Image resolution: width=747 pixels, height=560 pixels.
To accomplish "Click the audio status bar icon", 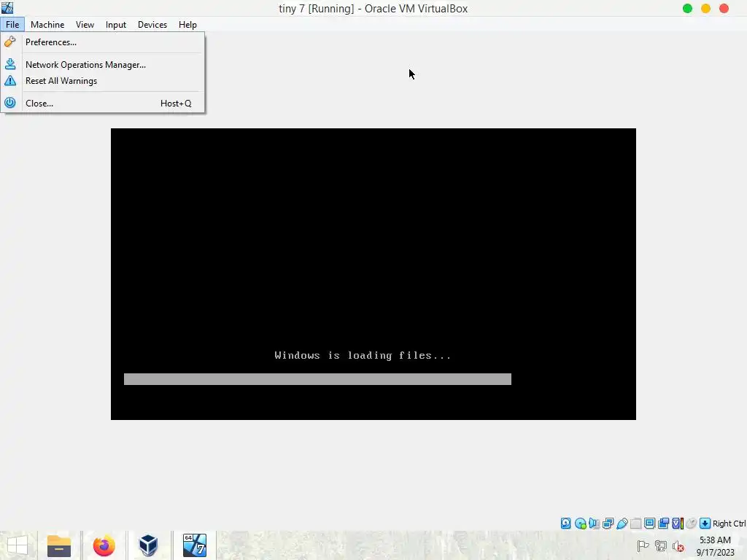I will pyautogui.click(x=594, y=524).
